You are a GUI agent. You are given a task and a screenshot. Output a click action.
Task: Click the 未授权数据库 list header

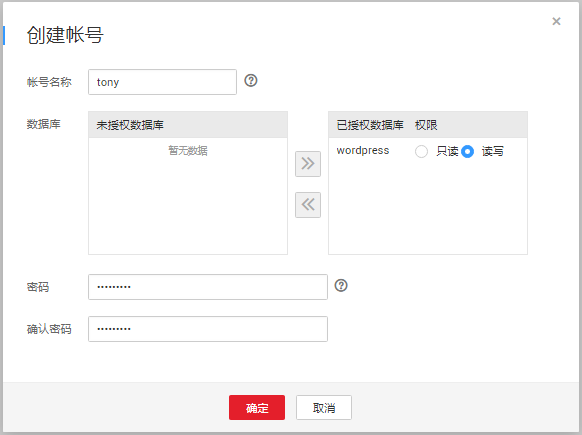click(188, 125)
